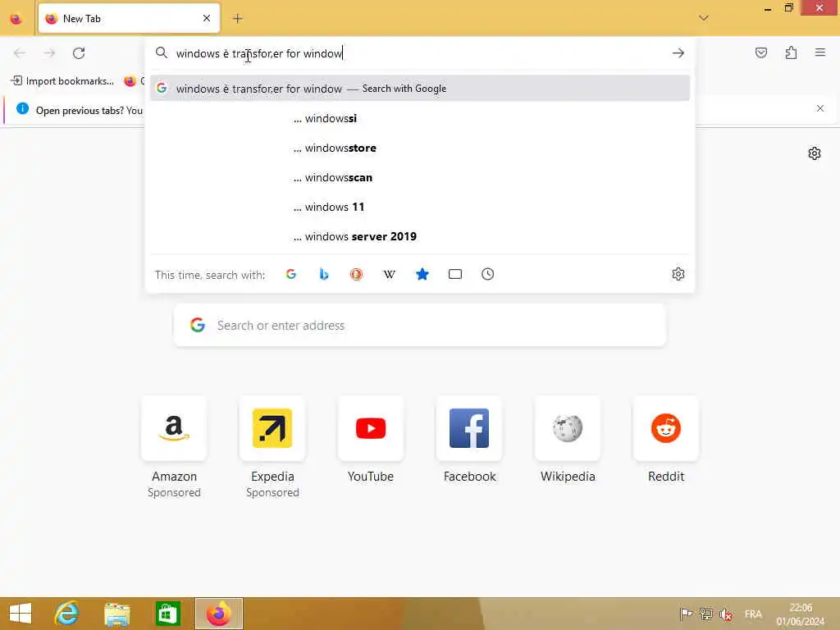
Task: Go back with the back arrow
Action: tap(20, 53)
